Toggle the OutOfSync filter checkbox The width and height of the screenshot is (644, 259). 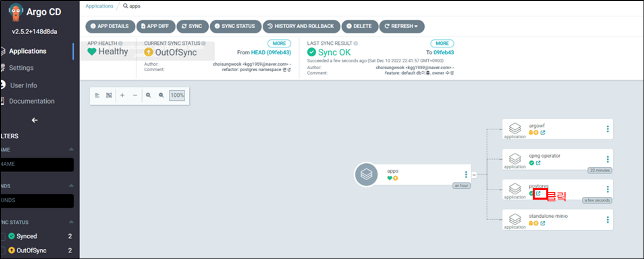coord(3,250)
